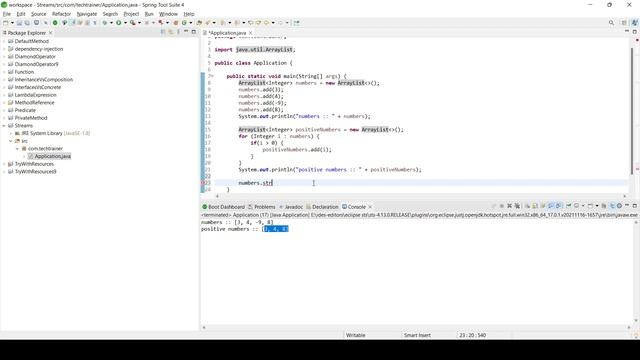
Task: Click the green Boot Dashboard toolbar icon
Action: pyautogui.click(x=55, y=23)
